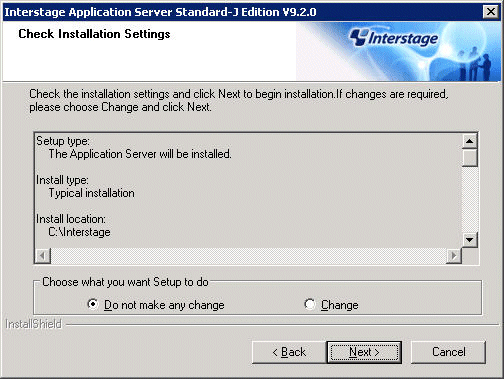Click the "Typical installation" text
Viewport: 504px width, 379px height.
coord(92,193)
